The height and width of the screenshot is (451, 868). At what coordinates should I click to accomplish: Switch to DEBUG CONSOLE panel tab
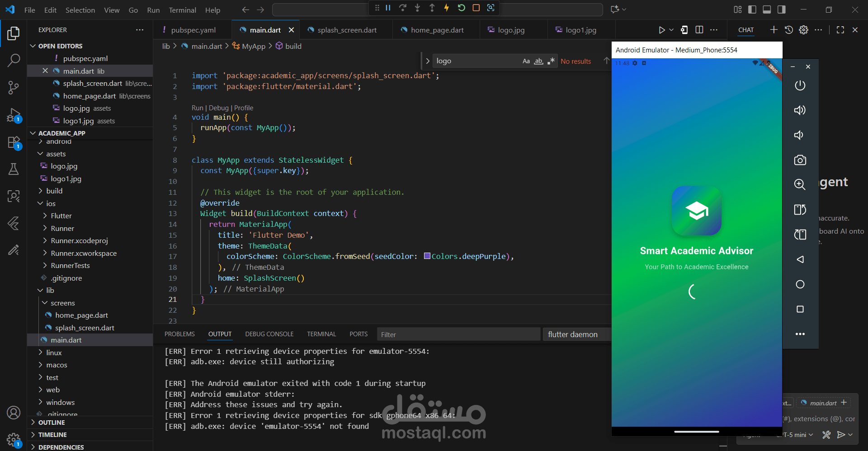(269, 334)
